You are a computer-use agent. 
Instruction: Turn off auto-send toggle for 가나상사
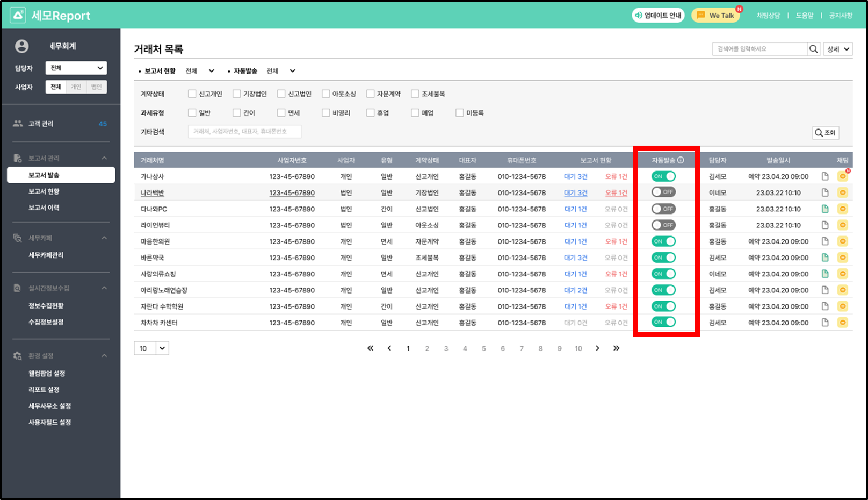(x=663, y=176)
